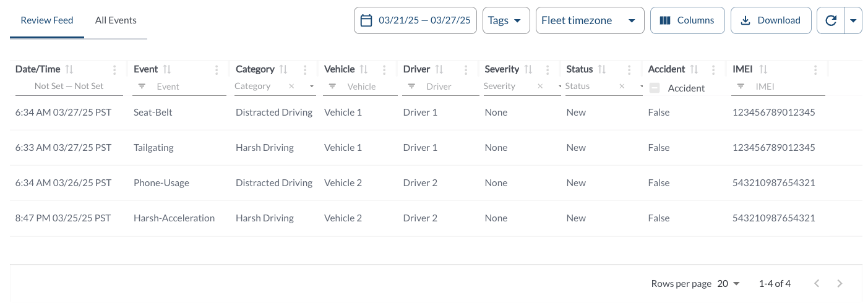Viewport: 868px width, 303px height.
Task: Go to next page arrow
Action: tap(840, 284)
